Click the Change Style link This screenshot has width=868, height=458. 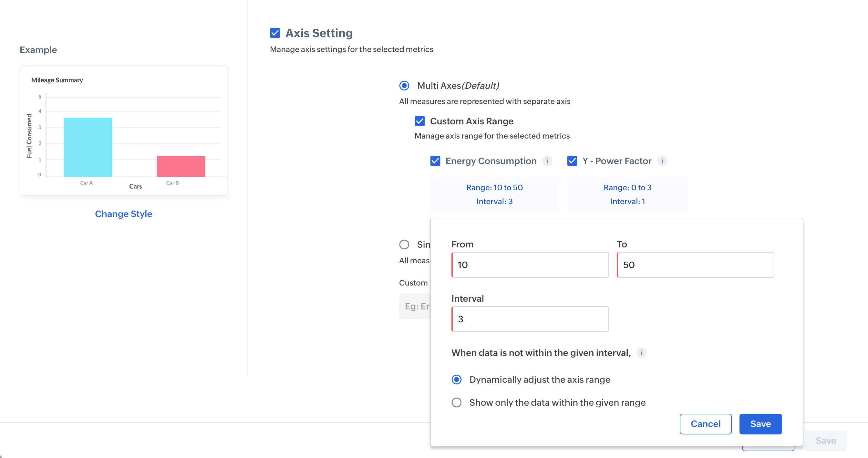pyautogui.click(x=123, y=214)
